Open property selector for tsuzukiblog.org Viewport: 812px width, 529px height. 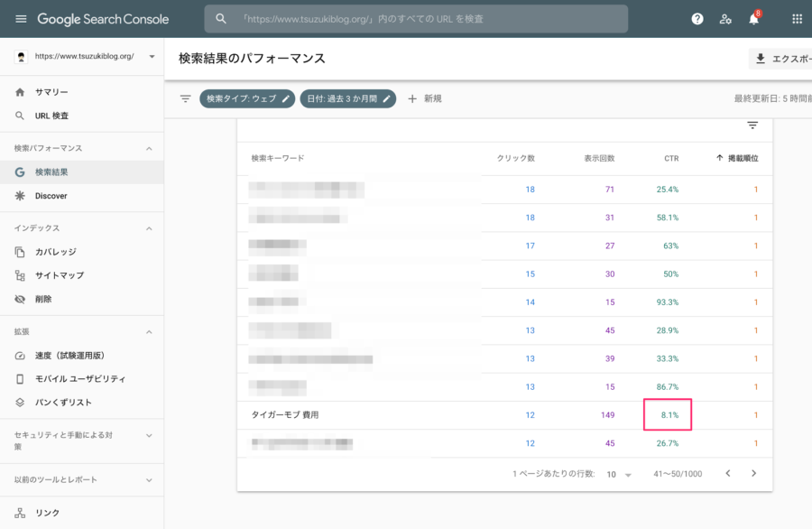pyautogui.click(x=85, y=57)
